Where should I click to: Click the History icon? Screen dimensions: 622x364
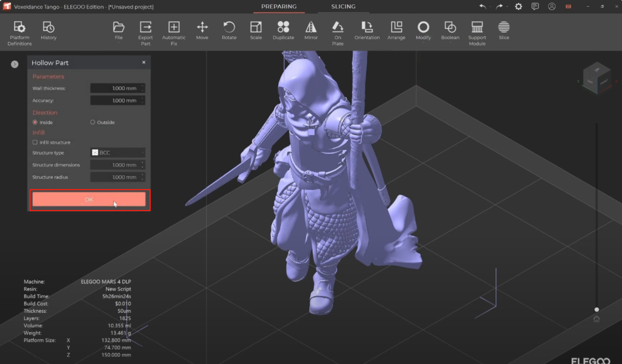(48, 30)
